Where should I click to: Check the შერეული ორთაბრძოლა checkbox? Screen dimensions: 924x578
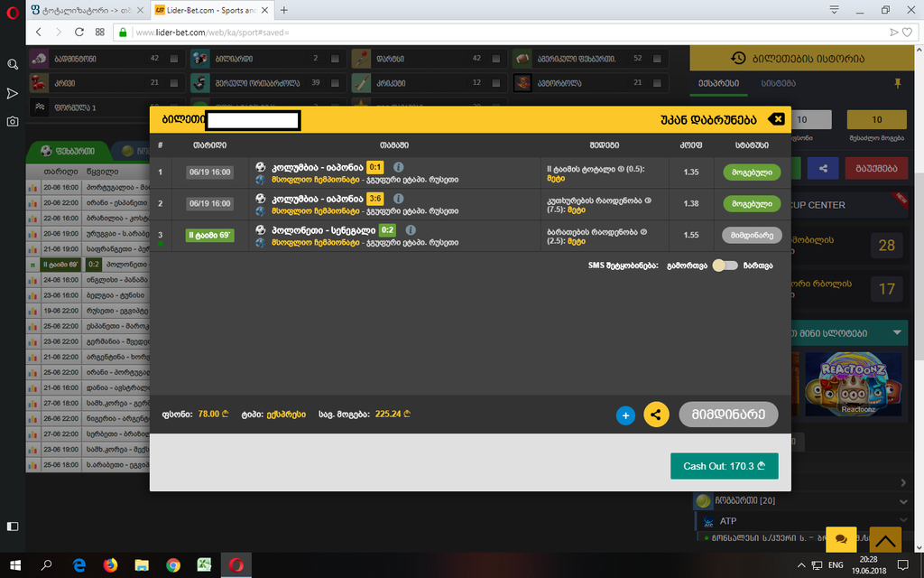(335, 83)
